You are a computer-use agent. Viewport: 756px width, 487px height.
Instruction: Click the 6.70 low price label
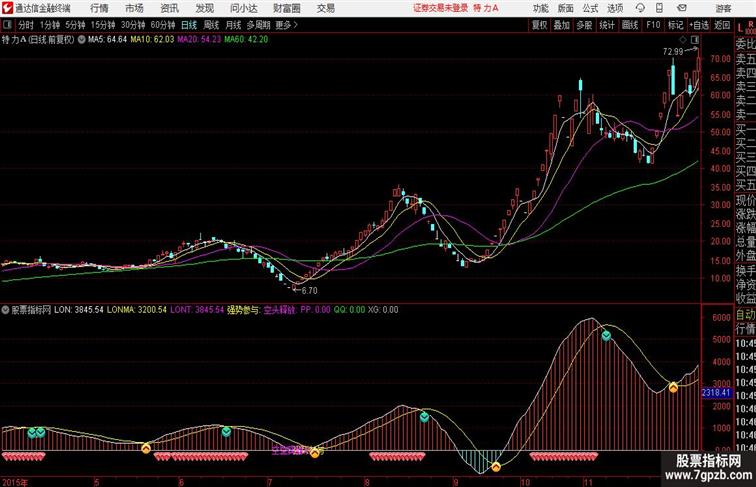[309, 291]
